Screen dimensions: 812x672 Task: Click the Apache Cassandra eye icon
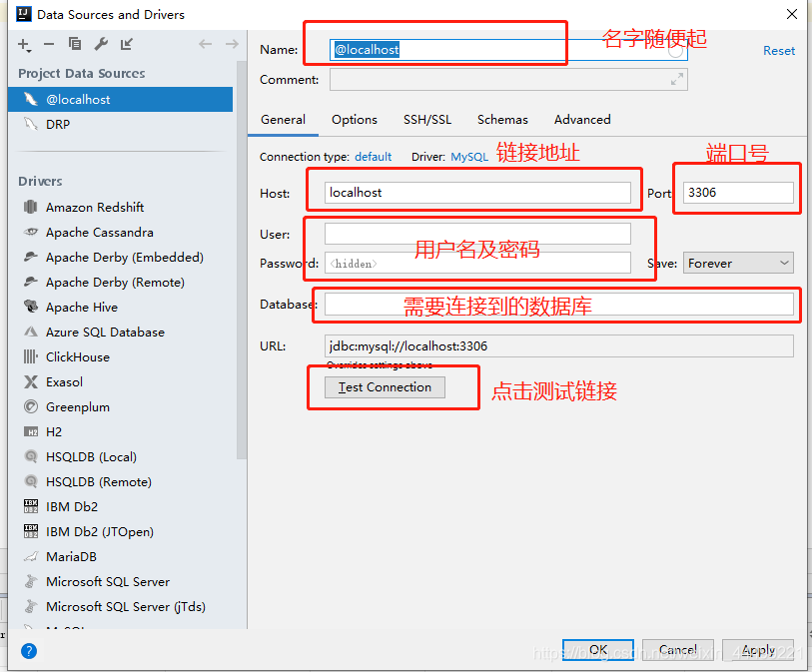[31, 232]
